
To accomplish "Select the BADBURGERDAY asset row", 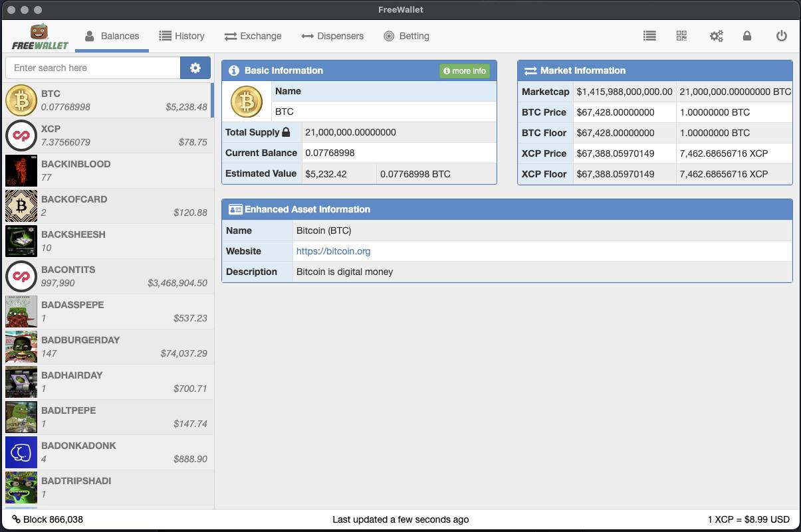I will pyautogui.click(x=106, y=347).
